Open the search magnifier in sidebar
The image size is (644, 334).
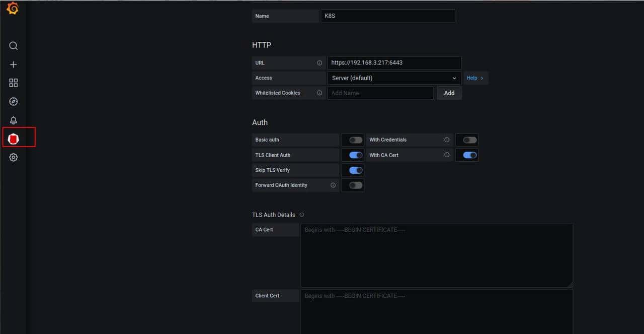(14, 46)
